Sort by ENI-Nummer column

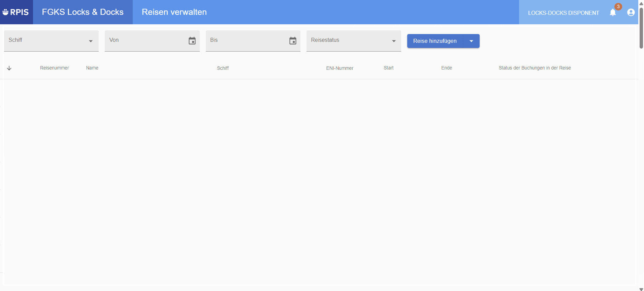(x=340, y=68)
